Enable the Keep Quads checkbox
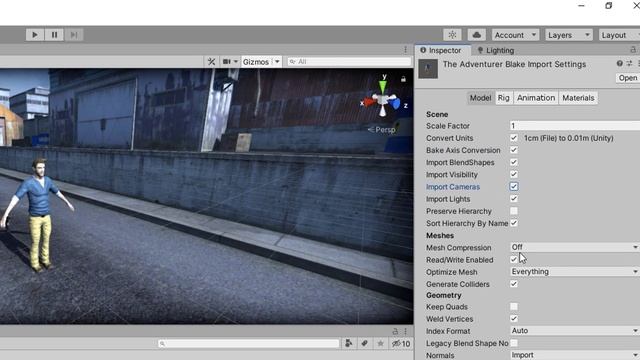The width and height of the screenshot is (640, 360). (514, 307)
